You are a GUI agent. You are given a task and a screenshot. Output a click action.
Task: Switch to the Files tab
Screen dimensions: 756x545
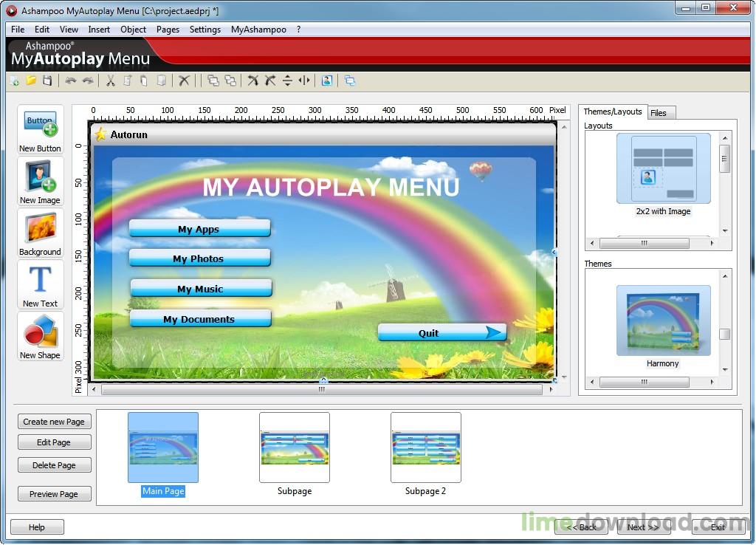click(x=661, y=112)
